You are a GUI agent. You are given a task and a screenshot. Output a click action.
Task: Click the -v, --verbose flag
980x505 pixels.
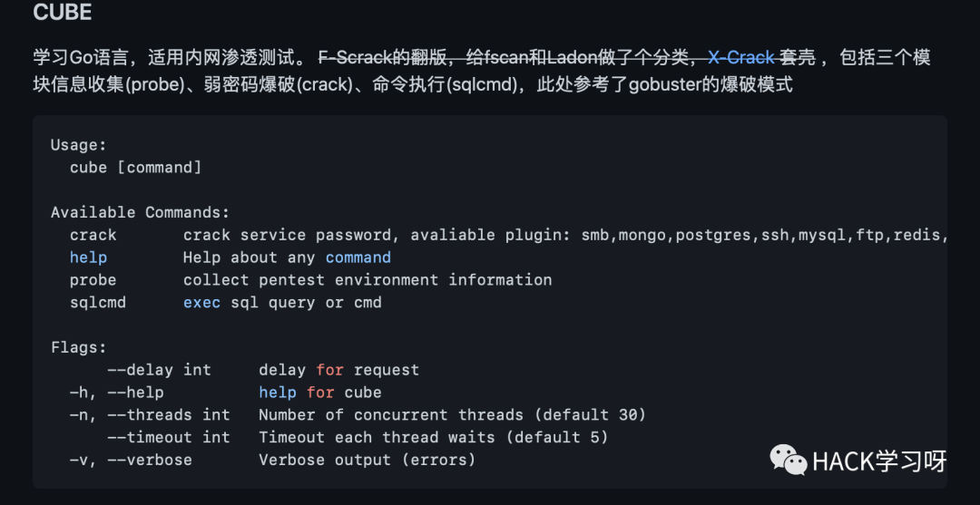(131, 460)
